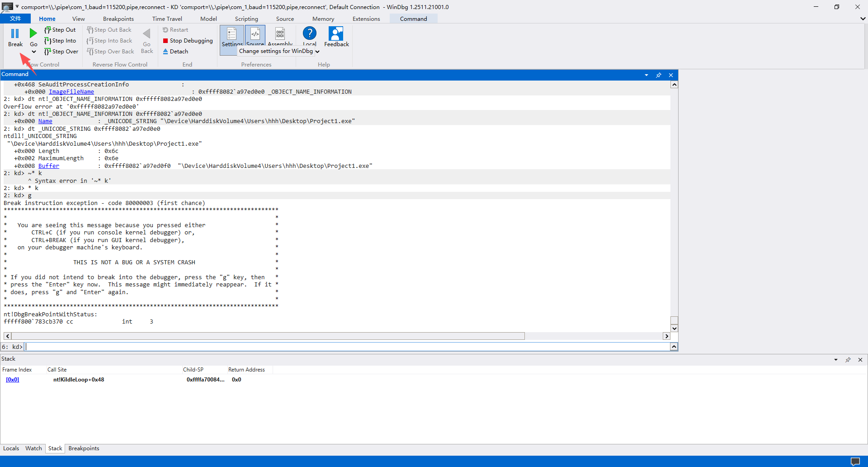Viewport: 868px width, 467px height.
Task: Open the 文件 file menu
Action: pyautogui.click(x=15, y=19)
